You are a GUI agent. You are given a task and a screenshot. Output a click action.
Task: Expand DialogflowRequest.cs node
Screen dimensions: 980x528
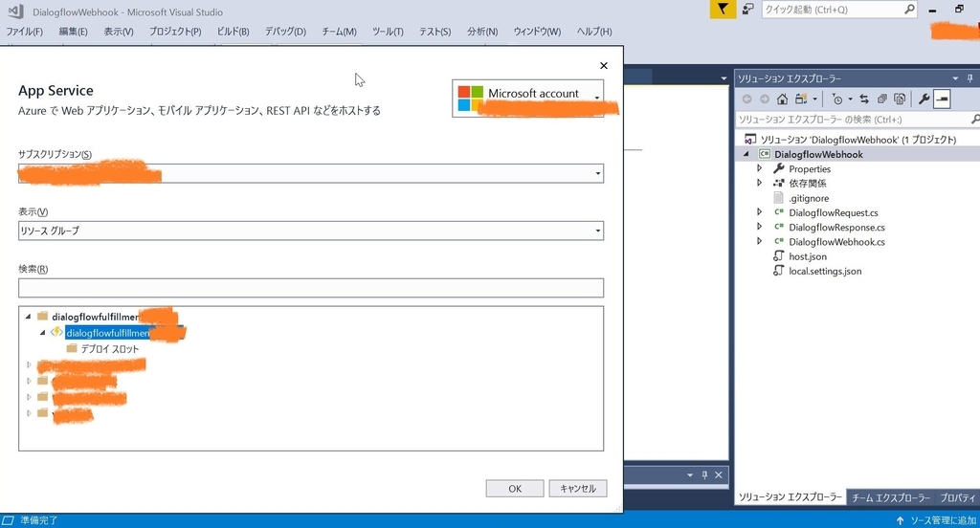(759, 211)
